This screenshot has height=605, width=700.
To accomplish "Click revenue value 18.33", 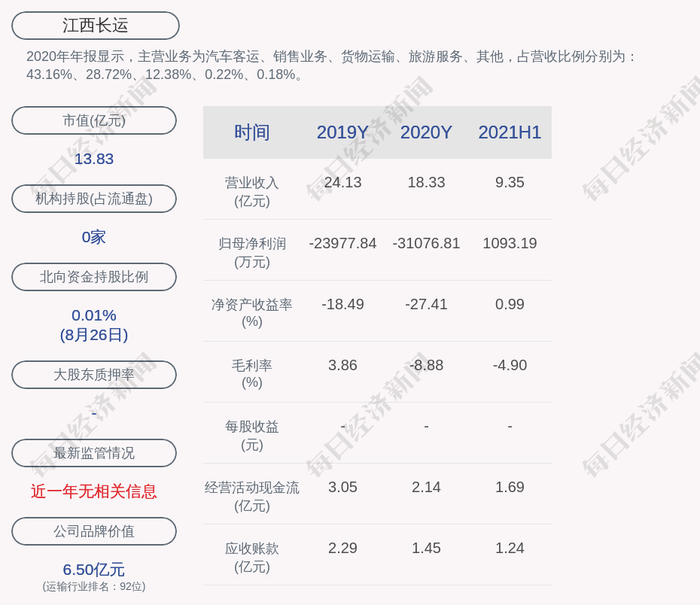I will pos(426,183).
